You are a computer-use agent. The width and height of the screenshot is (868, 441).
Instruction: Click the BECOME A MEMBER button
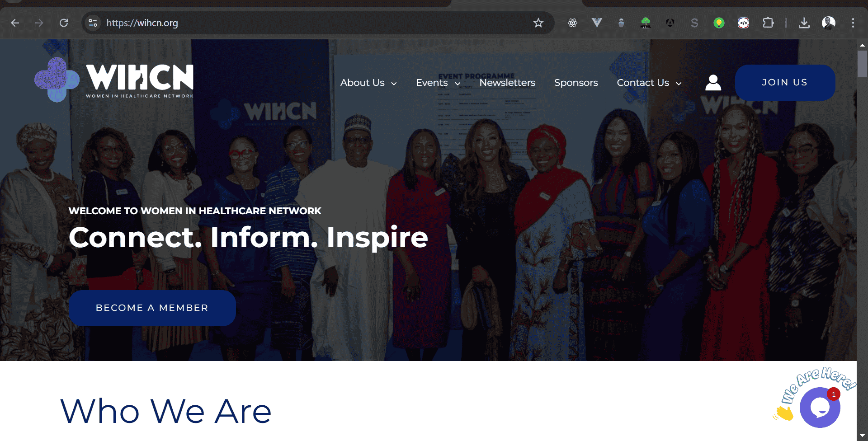(152, 308)
